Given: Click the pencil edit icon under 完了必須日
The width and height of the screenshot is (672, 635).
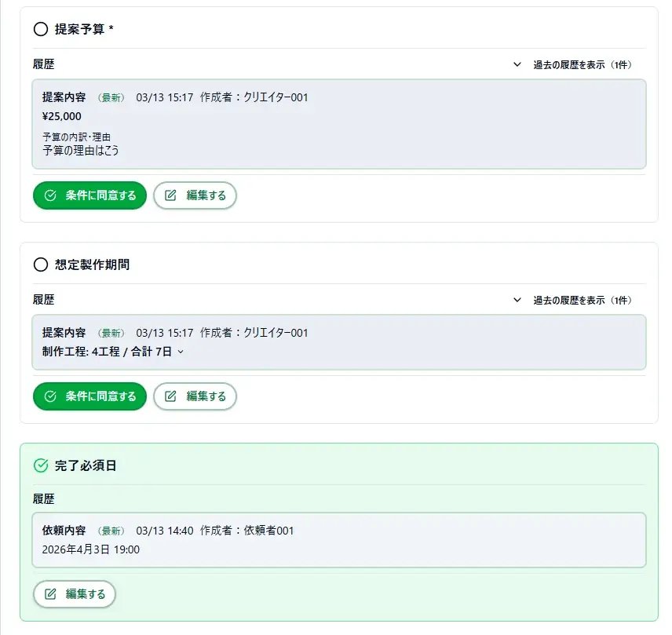Looking at the screenshot, I should [x=51, y=594].
